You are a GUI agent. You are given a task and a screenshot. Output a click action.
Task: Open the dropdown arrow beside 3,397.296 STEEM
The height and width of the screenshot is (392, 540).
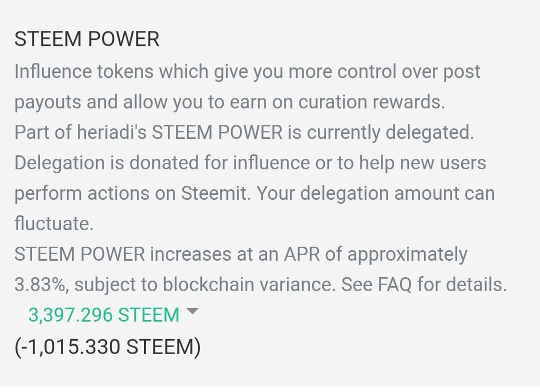(192, 312)
